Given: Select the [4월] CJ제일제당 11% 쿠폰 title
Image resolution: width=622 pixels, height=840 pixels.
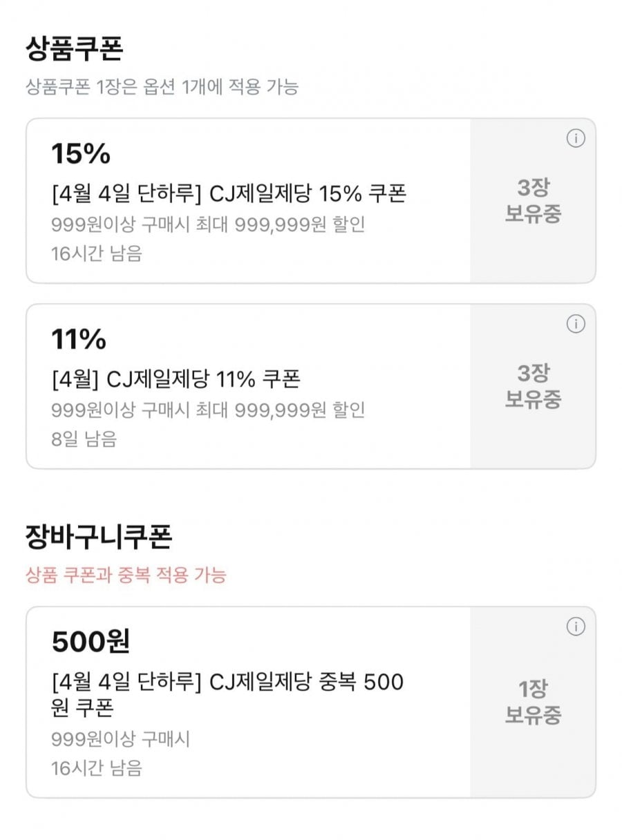Looking at the screenshot, I should tap(176, 379).
